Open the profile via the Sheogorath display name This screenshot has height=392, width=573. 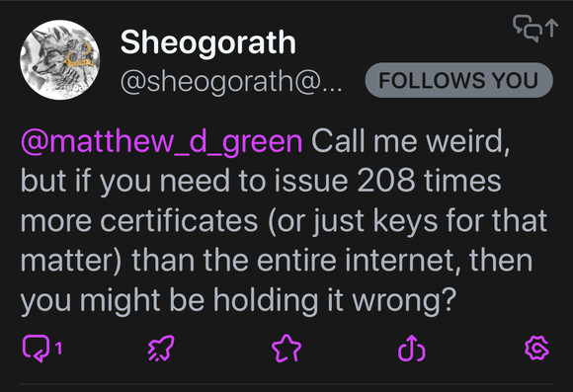pos(207,42)
